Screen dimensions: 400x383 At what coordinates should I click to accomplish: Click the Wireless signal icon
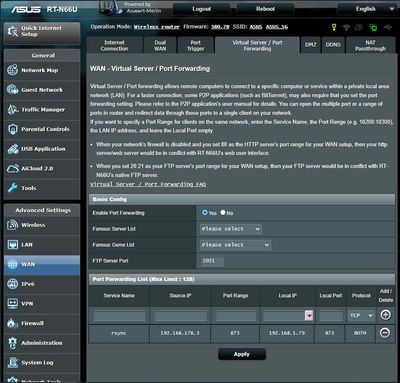click(x=13, y=225)
